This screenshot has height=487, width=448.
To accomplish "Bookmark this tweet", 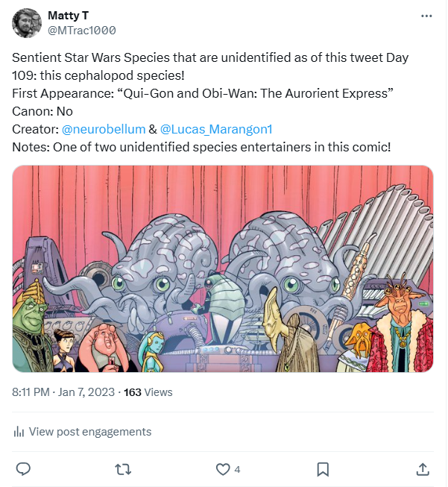I will tap(323, 469).
